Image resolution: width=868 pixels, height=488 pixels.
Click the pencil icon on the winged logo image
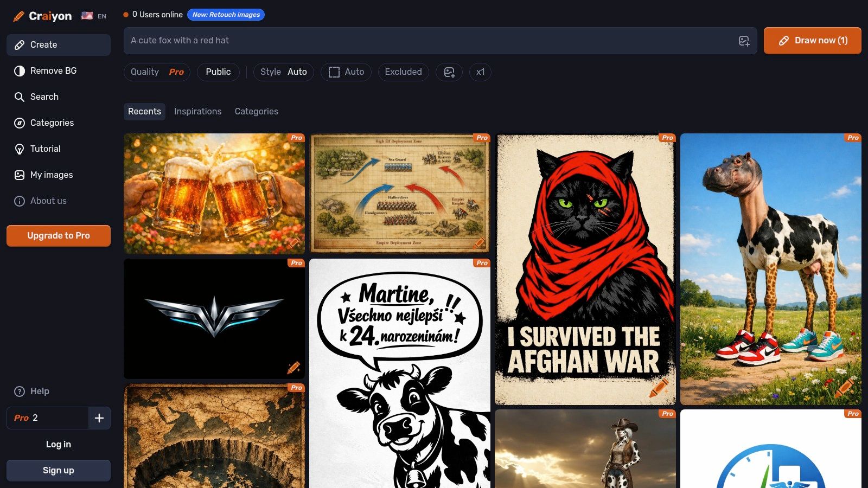(x=293, y=368)
